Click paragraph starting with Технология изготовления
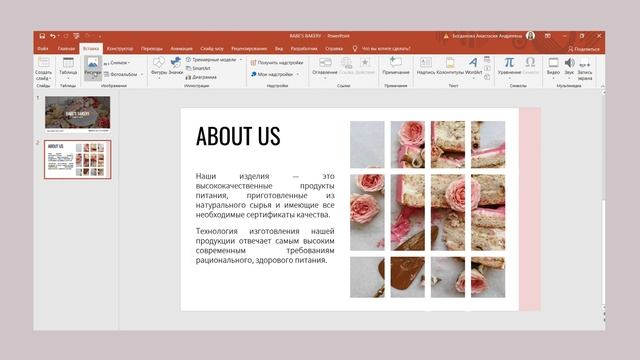Image resolution: width=640 pixels, height=360 pixels. [265, 245]
